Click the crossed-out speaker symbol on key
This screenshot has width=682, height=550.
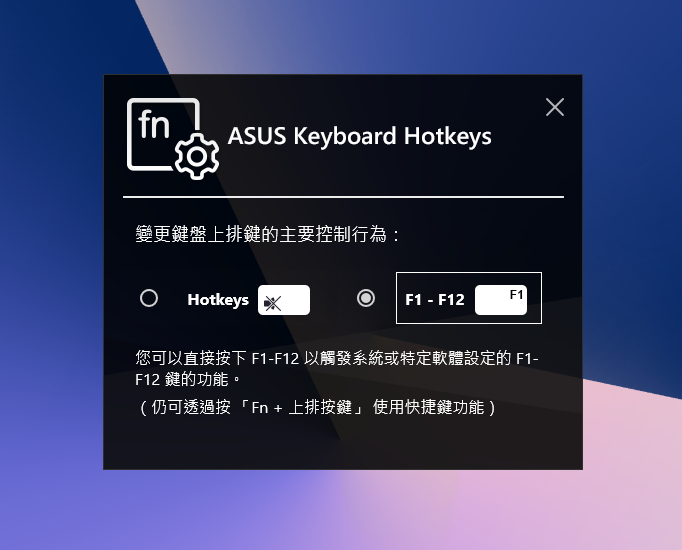(x=273, y=303)
